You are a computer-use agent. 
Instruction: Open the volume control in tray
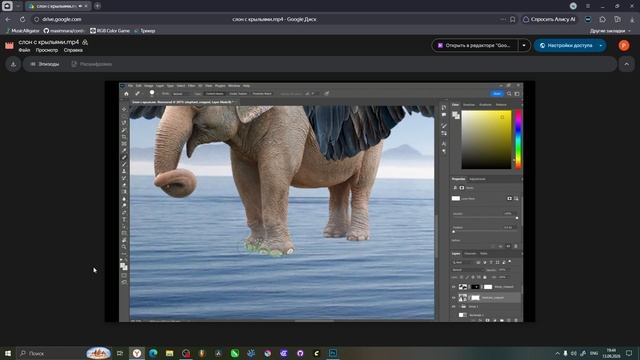pos(573,353)
